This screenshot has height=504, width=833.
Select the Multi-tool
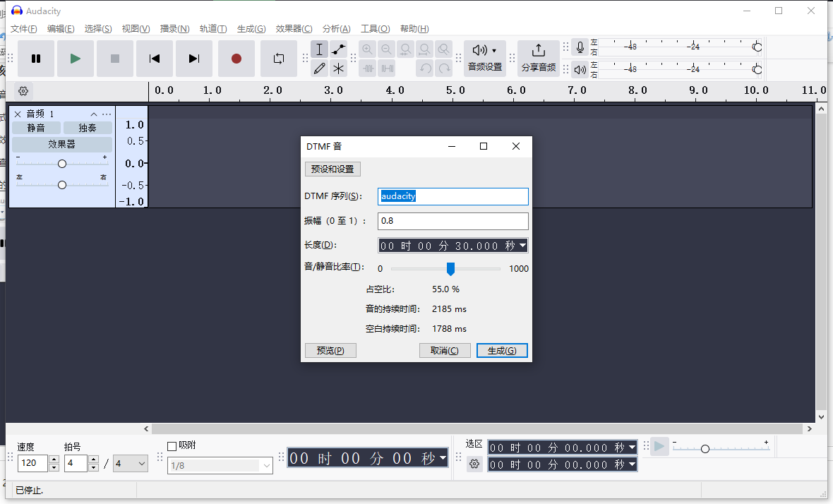338,68
